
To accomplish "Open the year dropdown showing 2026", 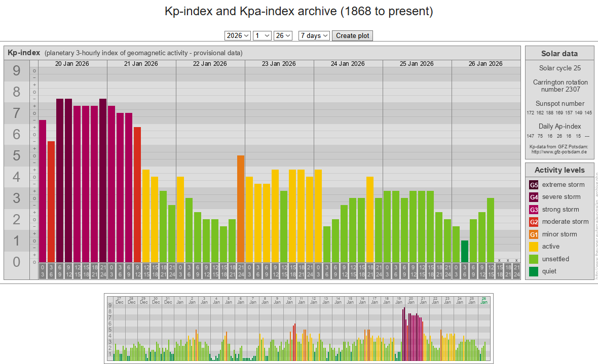I will 238,35.
